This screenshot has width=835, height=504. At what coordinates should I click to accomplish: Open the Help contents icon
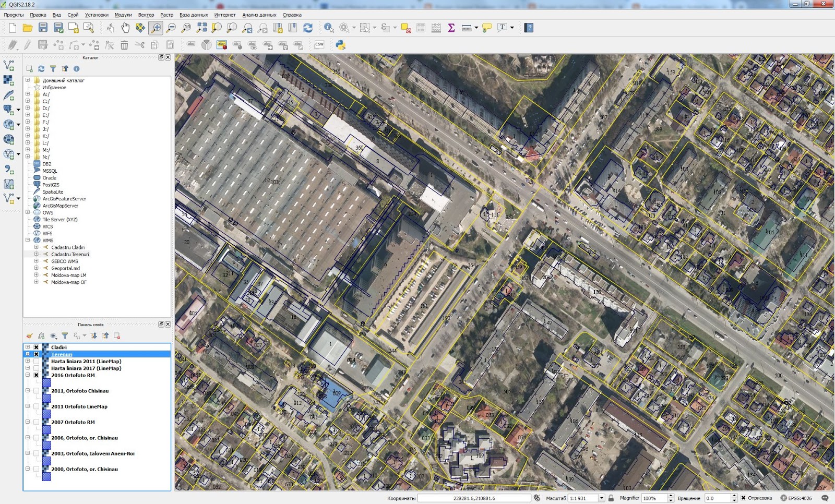529,28
